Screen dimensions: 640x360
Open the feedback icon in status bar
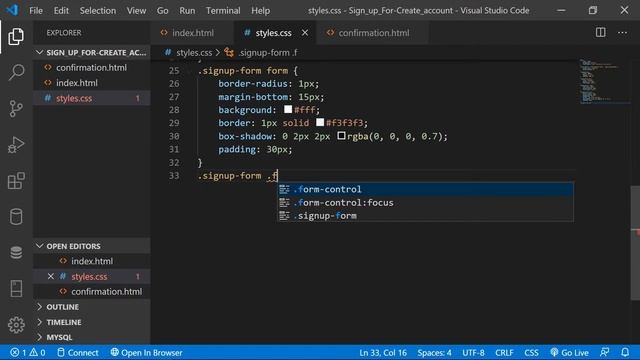point(604,353)
